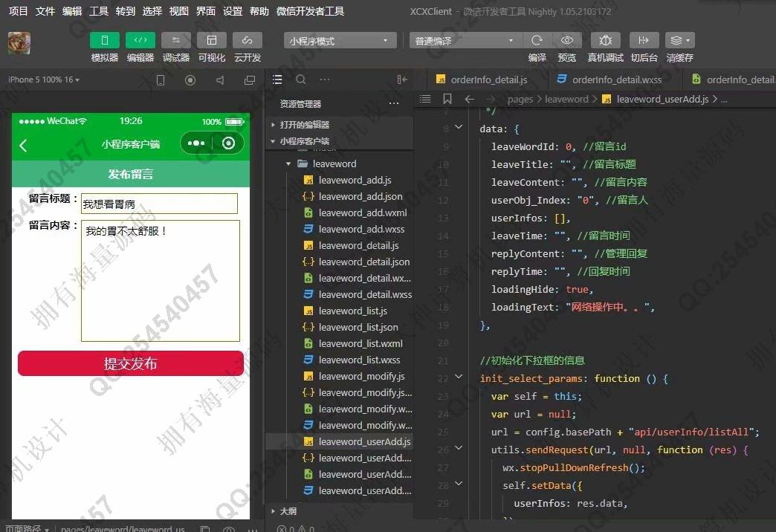The image size is (776, 532).
Task: Click the bookmark icon in breadcrumb bar
Action: click(x=447, y=99)
